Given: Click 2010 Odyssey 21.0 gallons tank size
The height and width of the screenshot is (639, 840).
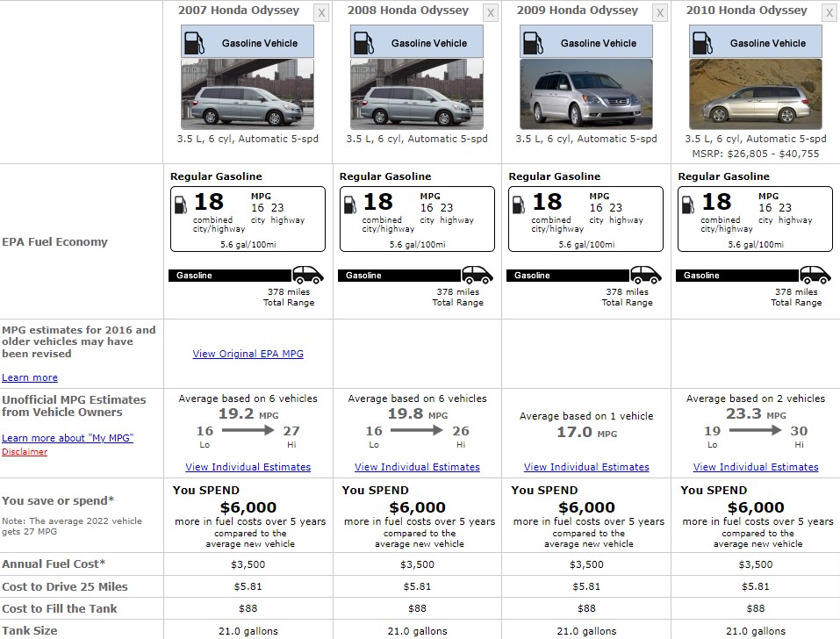Looking at the screenshot, I should pyautogui.click(x=756, y=631).
